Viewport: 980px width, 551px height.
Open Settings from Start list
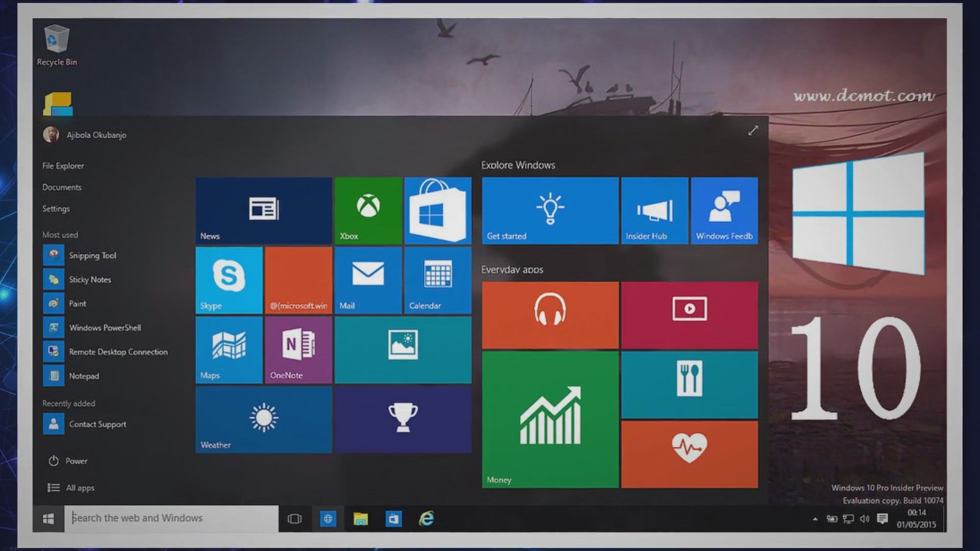[x=56, y=209]
